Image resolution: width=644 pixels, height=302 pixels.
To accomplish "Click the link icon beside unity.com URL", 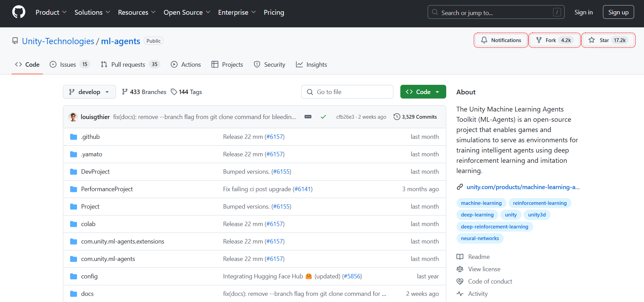I will pyautogui.click(x=460, y=187).
